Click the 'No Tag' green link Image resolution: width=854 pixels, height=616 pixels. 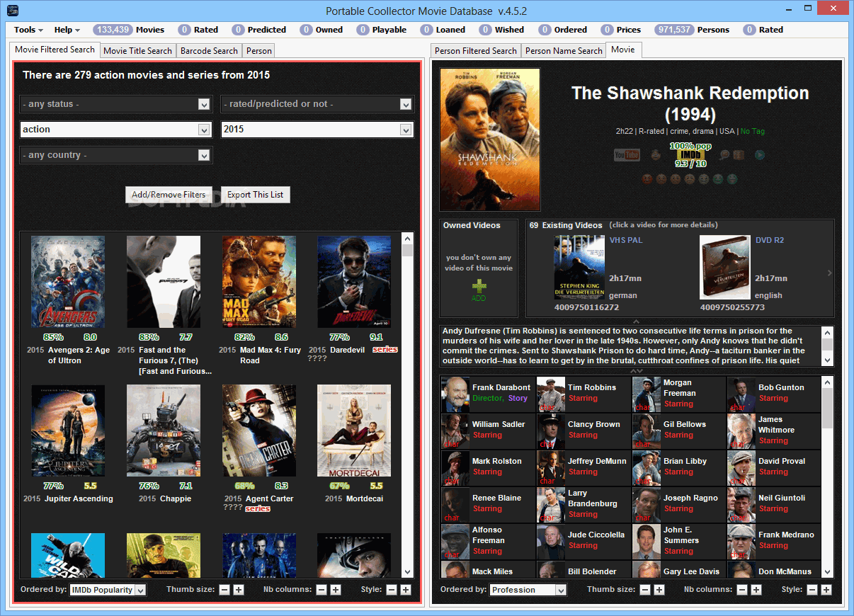(753, 132)
